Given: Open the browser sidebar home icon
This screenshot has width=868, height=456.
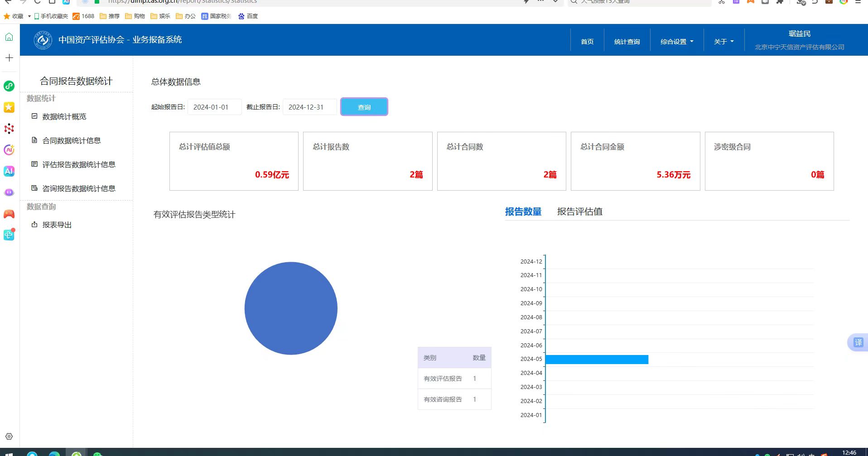Looking at the screenshot, I should point(9,37).
